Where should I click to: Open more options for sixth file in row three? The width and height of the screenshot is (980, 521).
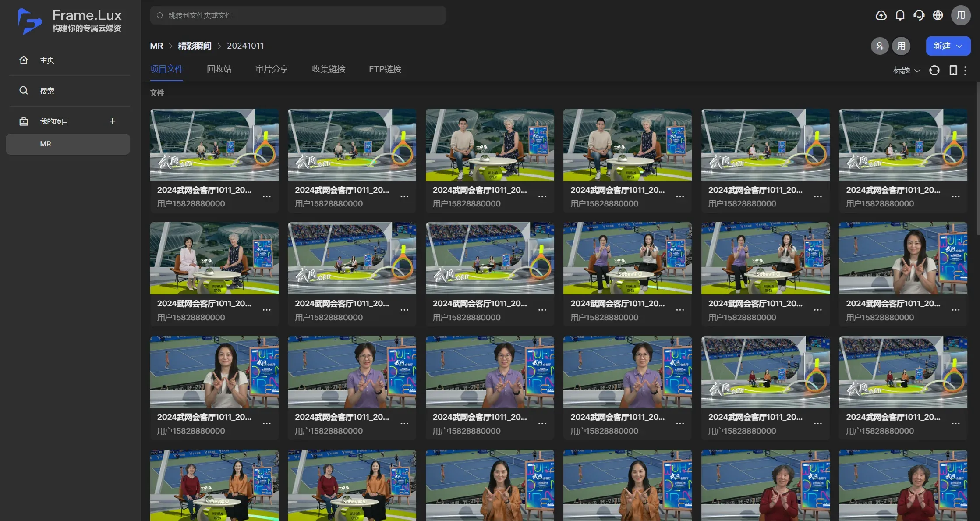click(x=955, y=424)
